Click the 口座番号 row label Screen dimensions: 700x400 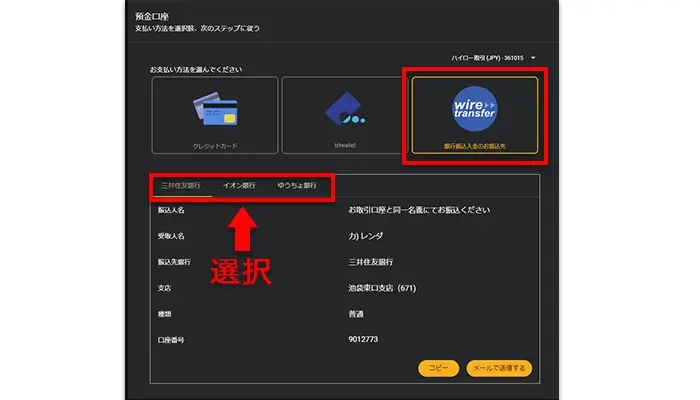171,340
